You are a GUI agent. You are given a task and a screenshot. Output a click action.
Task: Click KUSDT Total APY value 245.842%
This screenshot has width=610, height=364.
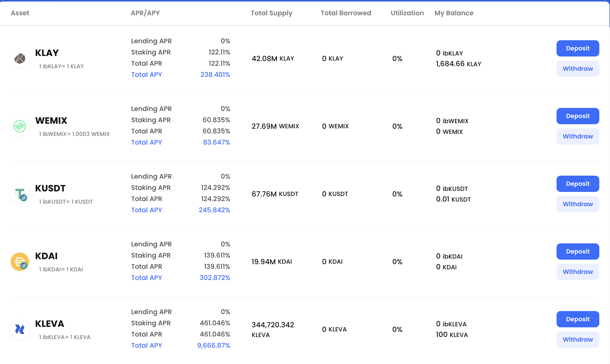coord(214,210)
